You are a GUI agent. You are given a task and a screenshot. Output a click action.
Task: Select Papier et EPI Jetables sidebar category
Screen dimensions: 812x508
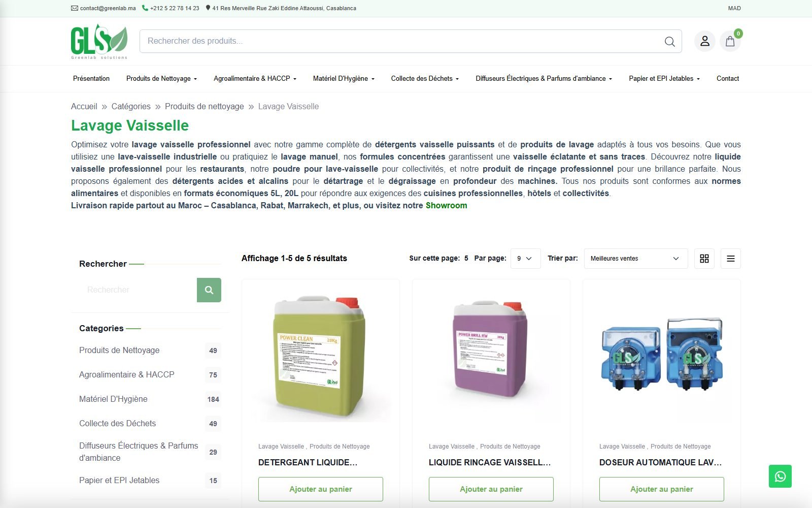click(119, 481)
